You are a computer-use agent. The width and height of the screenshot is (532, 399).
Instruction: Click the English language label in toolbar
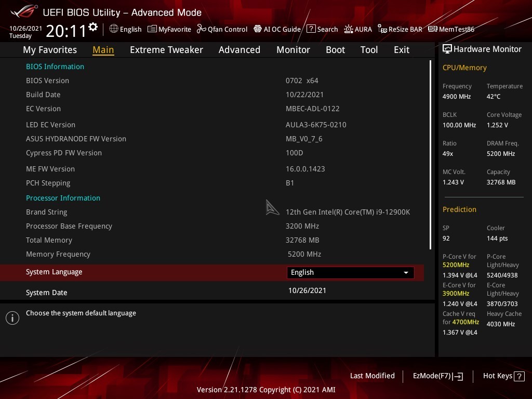[x=130, y=29]
